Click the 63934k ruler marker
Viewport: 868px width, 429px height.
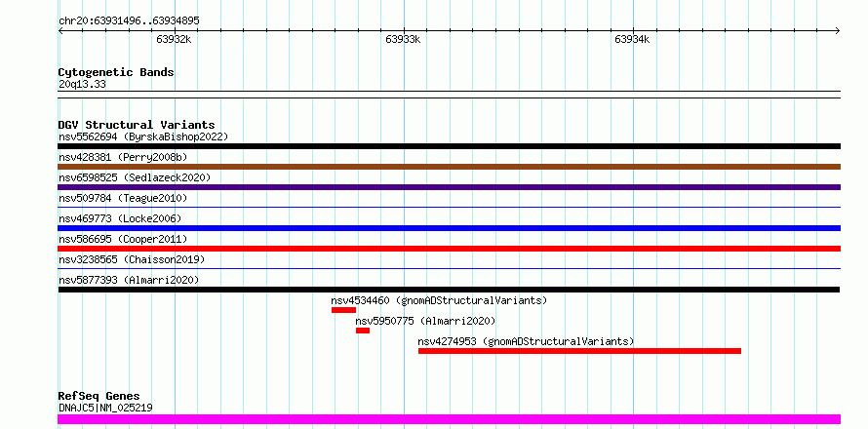click(632, 39)
